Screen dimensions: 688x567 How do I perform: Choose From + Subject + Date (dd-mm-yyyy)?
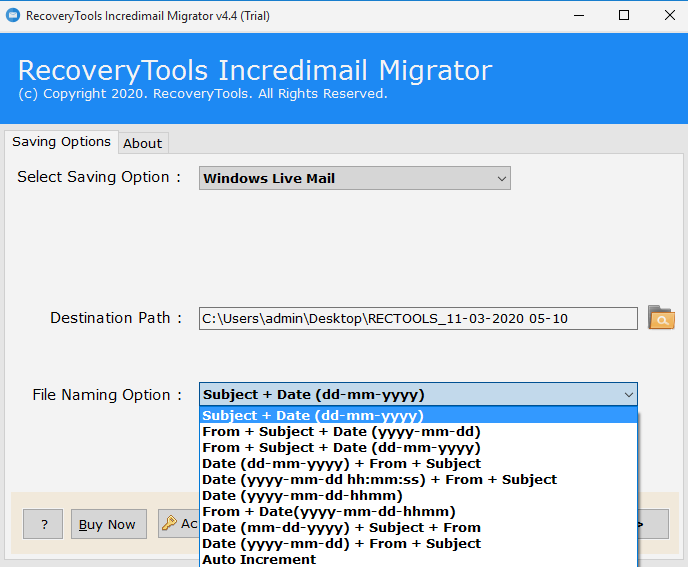pos(341,447)
